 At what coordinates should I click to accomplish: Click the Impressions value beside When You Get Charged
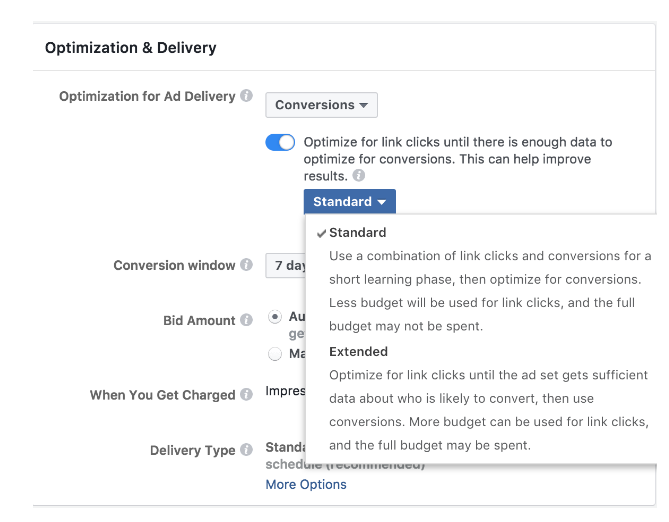(x=285, y=392)
